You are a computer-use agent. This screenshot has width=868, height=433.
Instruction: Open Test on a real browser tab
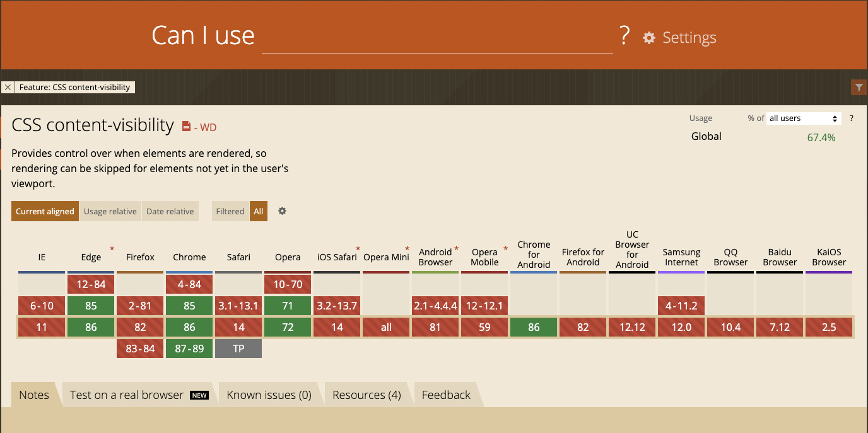coord(139,395)
